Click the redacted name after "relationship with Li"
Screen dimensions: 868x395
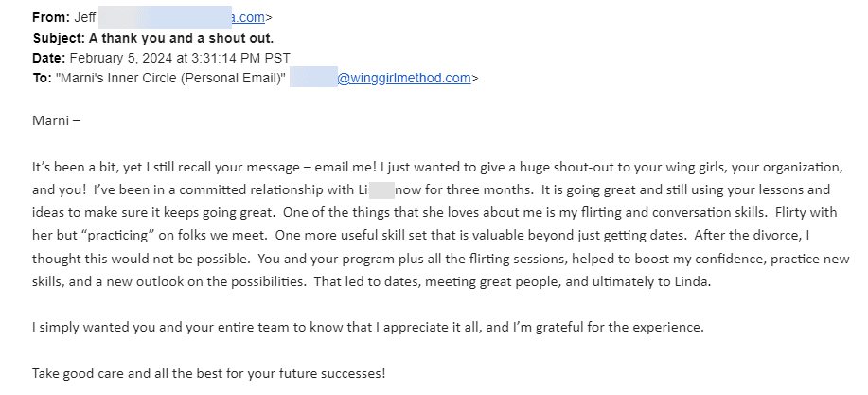(381, 190)
